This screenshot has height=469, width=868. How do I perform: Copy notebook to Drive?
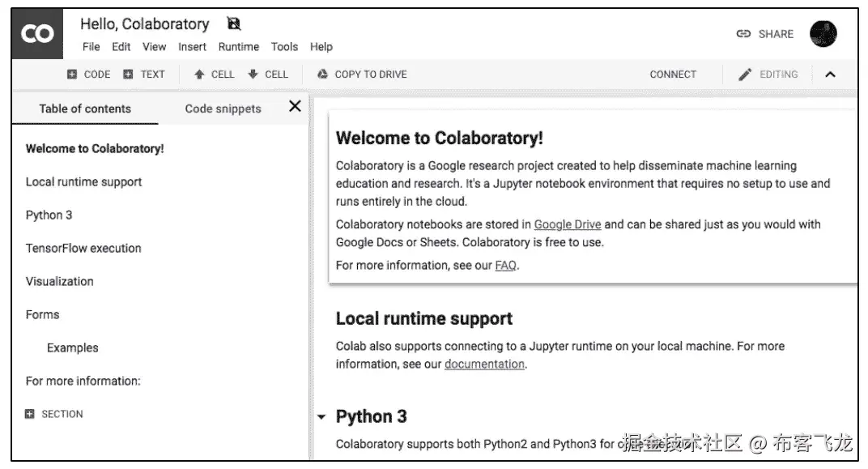[x=362, y=75]
